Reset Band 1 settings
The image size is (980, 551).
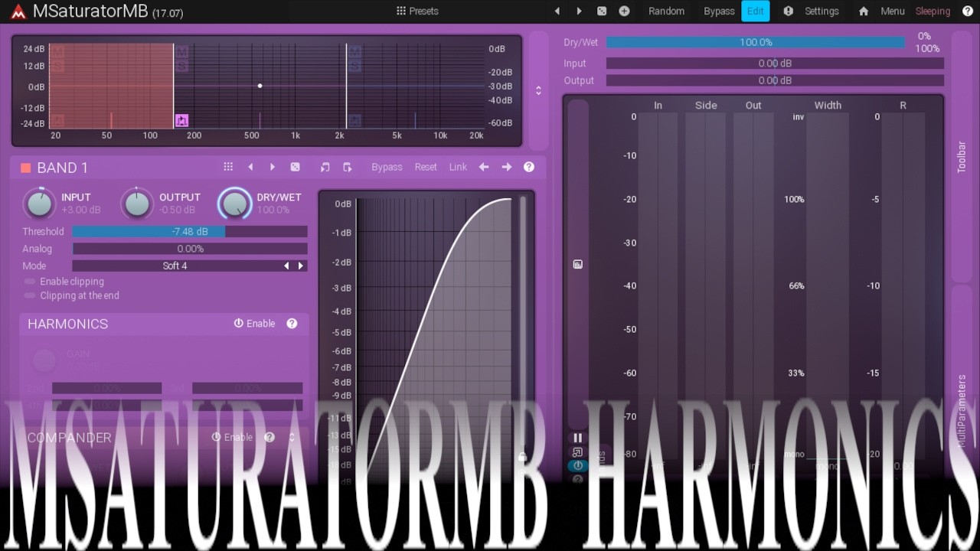(426, 167)
